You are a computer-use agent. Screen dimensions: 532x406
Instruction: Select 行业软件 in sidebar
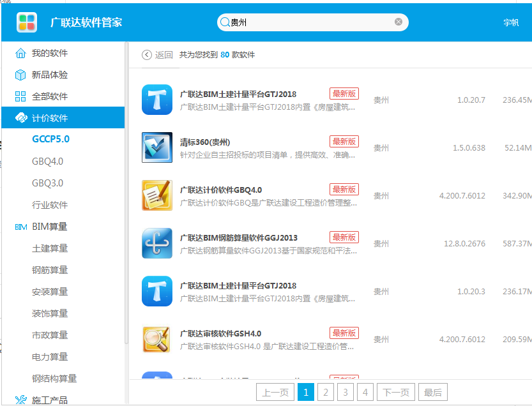(x=50, y=205)
